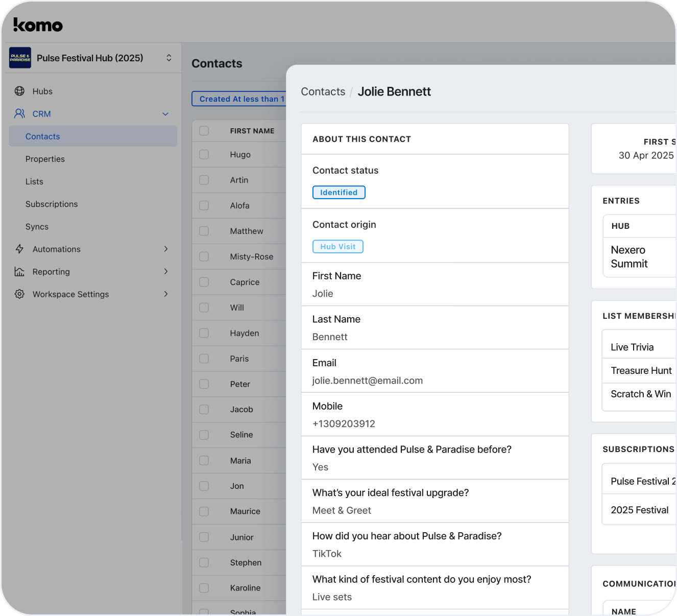677x616 pixels.
Task: Click the FIRST NAME column header
Action: (252, 131)
